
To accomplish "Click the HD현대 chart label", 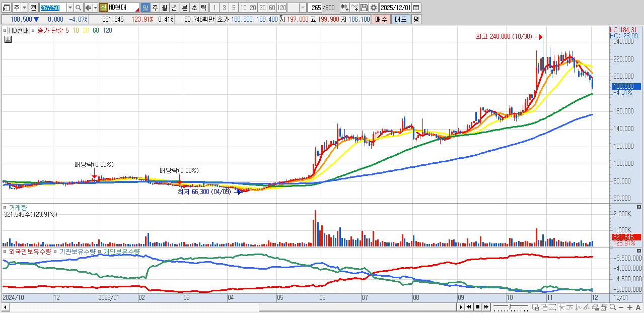I will [19, 30].
